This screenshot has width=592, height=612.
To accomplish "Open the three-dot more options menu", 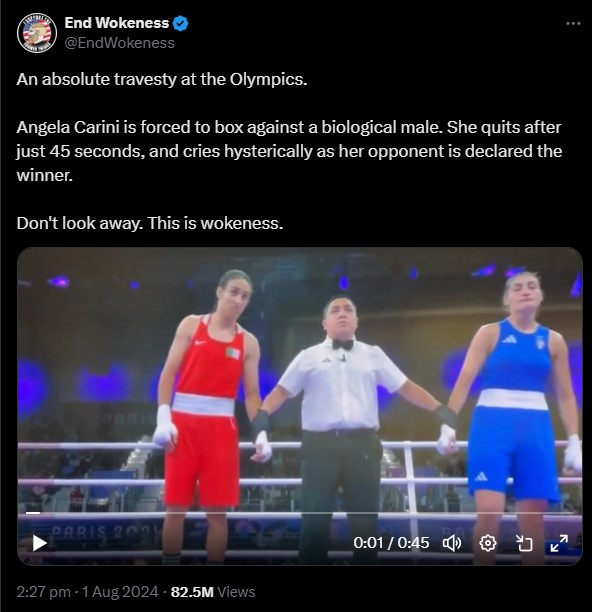I will [x=573, y=24].
